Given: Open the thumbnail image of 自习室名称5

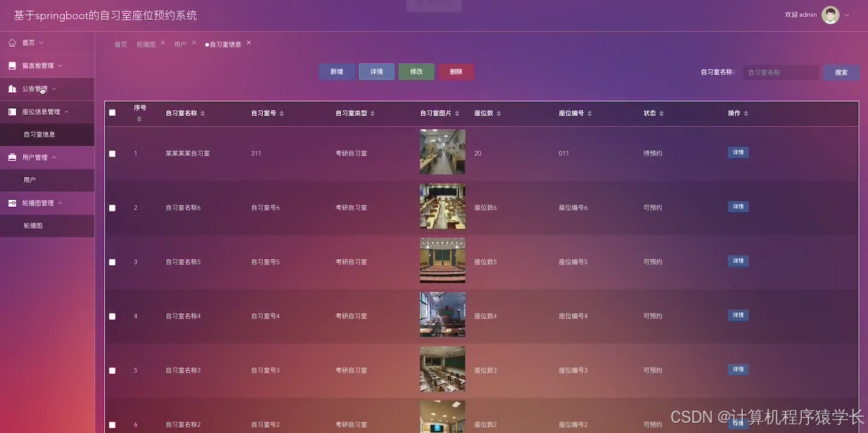Looking at the screenshot, I should click(442, 260).
